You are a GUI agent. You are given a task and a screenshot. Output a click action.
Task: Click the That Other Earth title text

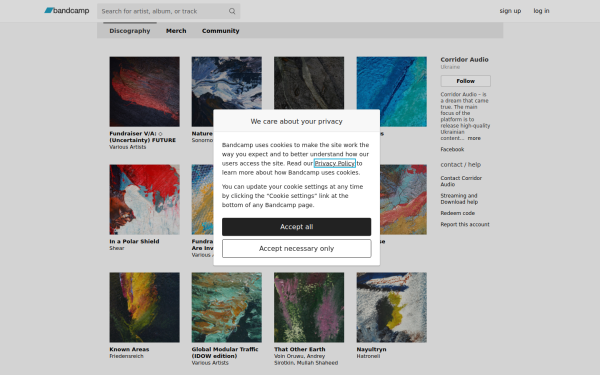coord(300,349)
